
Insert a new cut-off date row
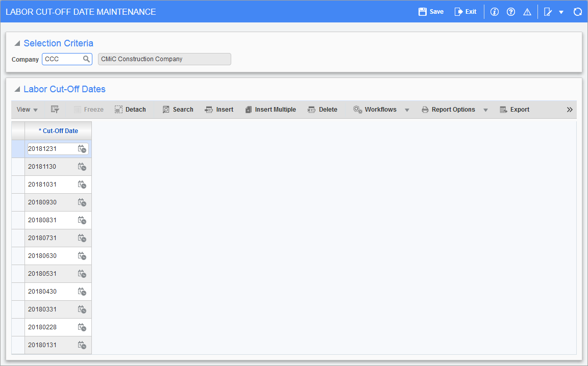[219, 110]
